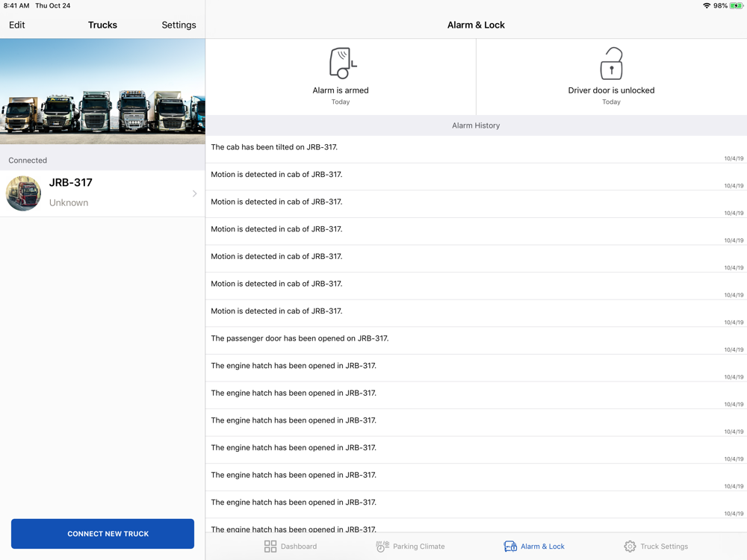The height and width of the screenshot is (560, 747).
Task: Select the Alarm & Lock tab icon
Action: 510,547
